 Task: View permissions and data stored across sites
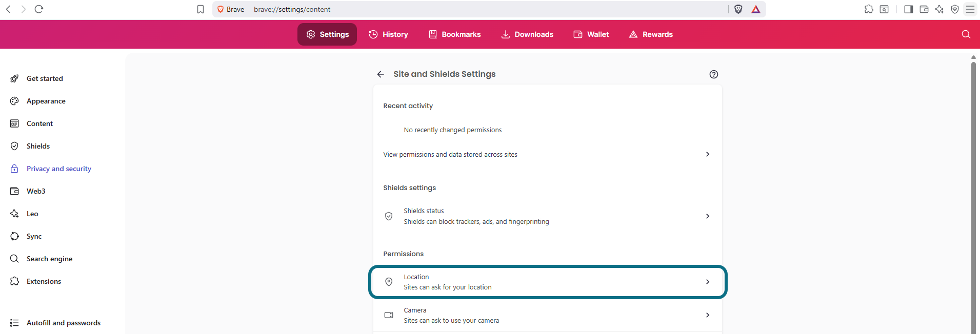coord(548,154)
